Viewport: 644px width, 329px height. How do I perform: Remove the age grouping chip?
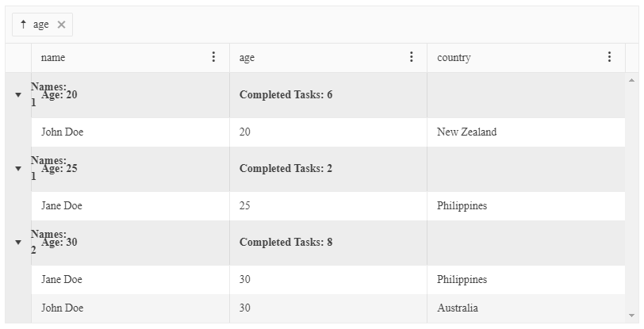tap(62, 25)
